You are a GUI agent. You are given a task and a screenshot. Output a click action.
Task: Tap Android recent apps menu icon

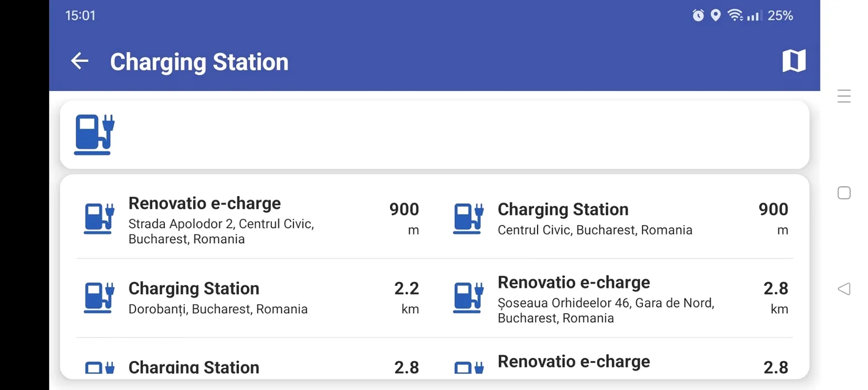(x=844, y=96)
